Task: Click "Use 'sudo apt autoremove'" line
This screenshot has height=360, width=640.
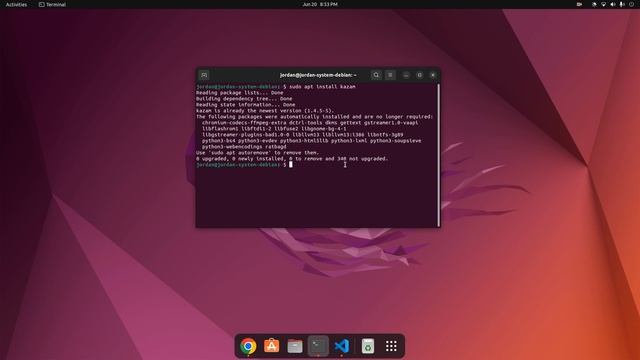Action: (258, 153)
